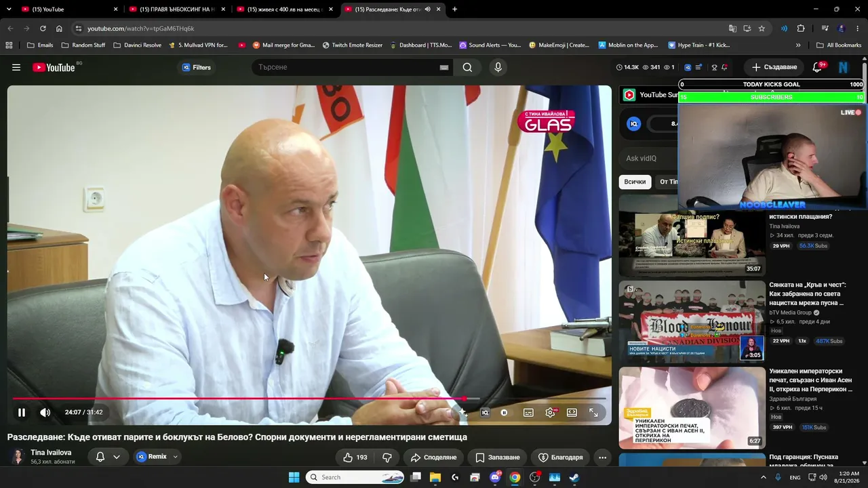Viewport: 868px width, 488px height.
Task: Pause the video with the player button
Action: pyautogui.click(x=22, y=412)
